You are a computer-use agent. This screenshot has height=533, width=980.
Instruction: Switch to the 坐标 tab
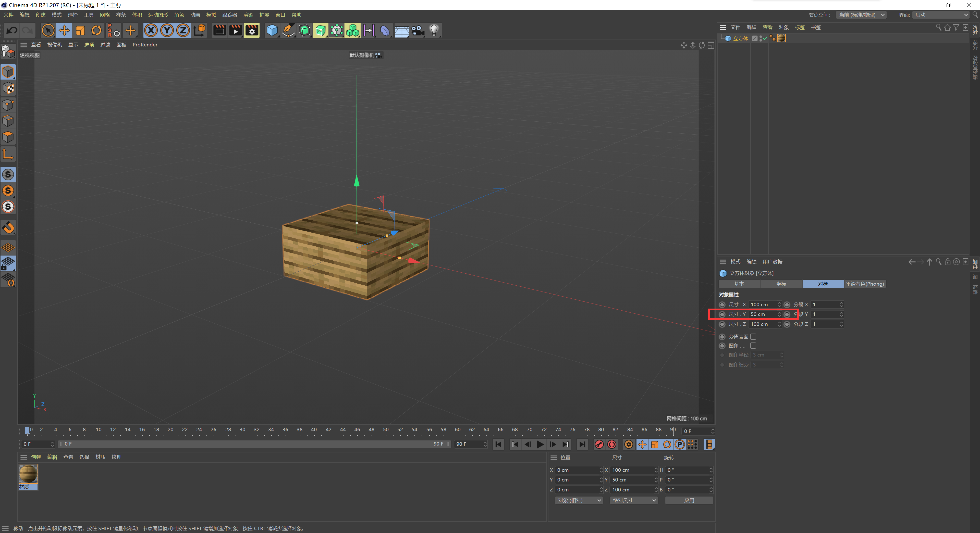pos(781,284)
